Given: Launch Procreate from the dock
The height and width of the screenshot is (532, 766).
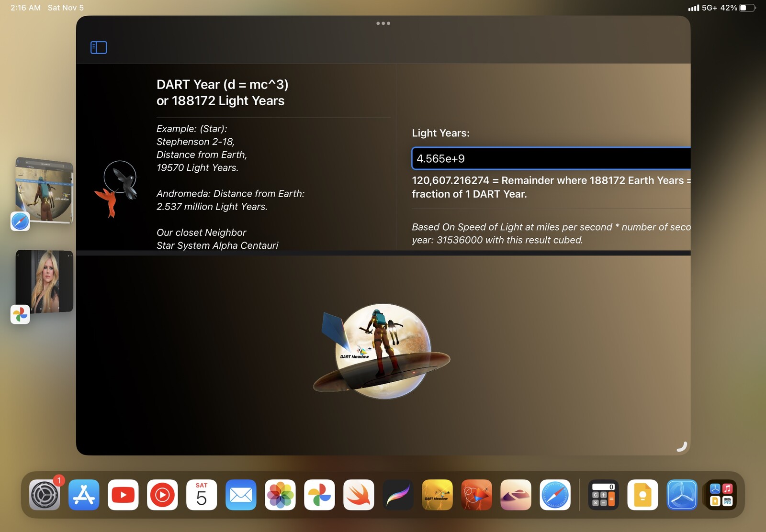Looking at the screenshot, I should 398,495.
